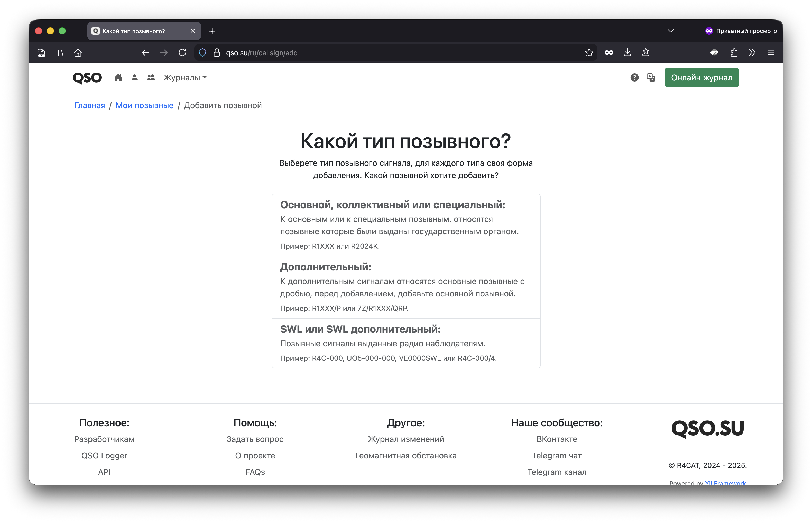The width and height of the screenshot is (812, 523).
Task: Open the extensions puzzle icon
Action: [734, 53]
